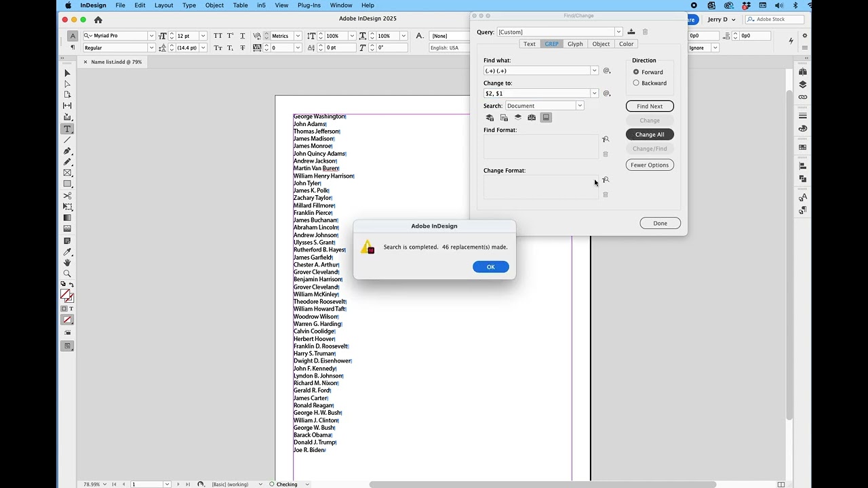Screen dimensions: 868x488
Task: Select the Type tool
Action: (x=67, y=129)
